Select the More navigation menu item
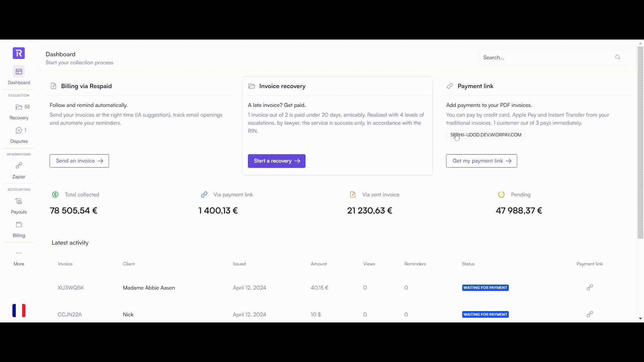The image size is (644, 362). [x=18, y=258]
